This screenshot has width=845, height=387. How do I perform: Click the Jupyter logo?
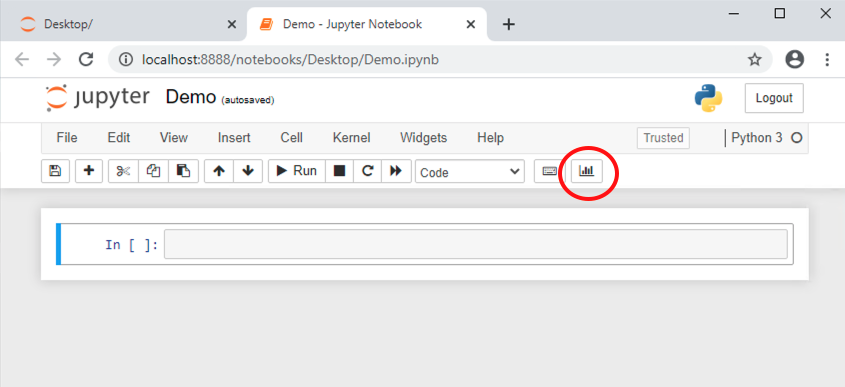(x=98, y=98)
